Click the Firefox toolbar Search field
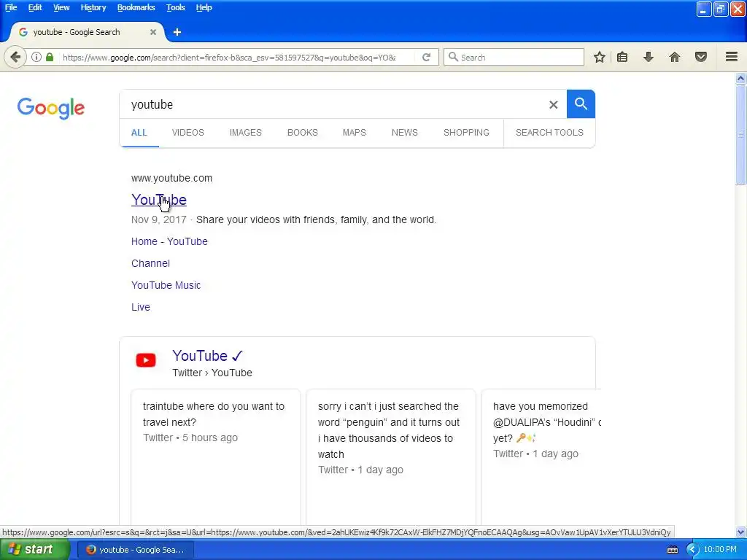This screenshot has height=560, width=747. click(x=514, y=57)
